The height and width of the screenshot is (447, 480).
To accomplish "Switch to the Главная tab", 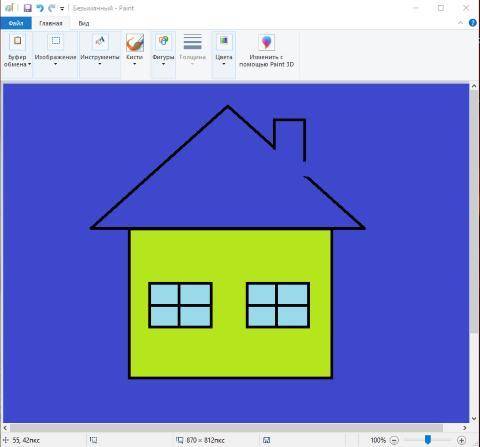I will point(51,23).
